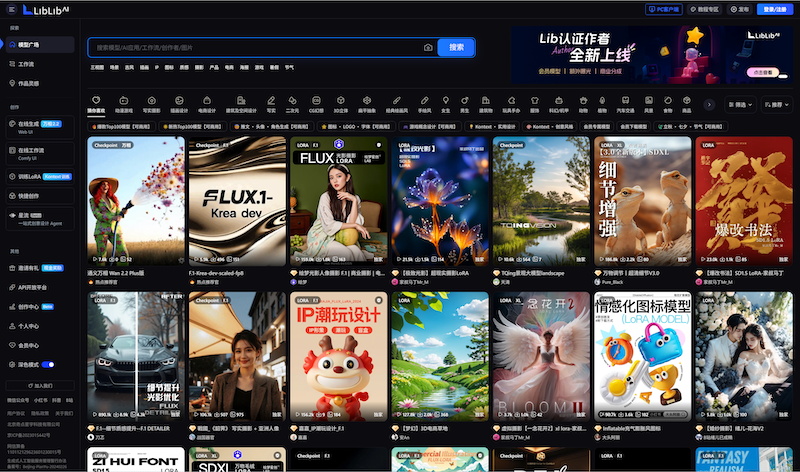The height and width of the screenshot is (472, 800).
Task: Open the 情感化图标模型 LoRA card
Action: [643, 356]
